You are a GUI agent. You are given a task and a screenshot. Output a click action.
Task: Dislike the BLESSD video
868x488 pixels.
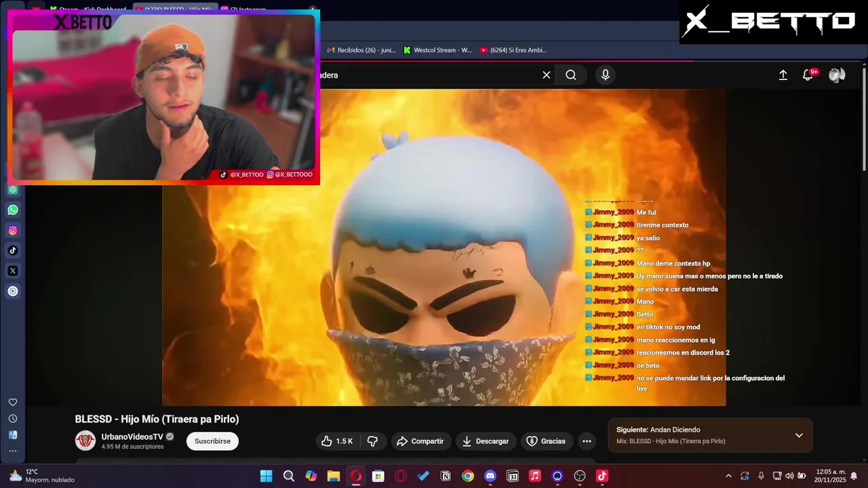pos(372,441)
